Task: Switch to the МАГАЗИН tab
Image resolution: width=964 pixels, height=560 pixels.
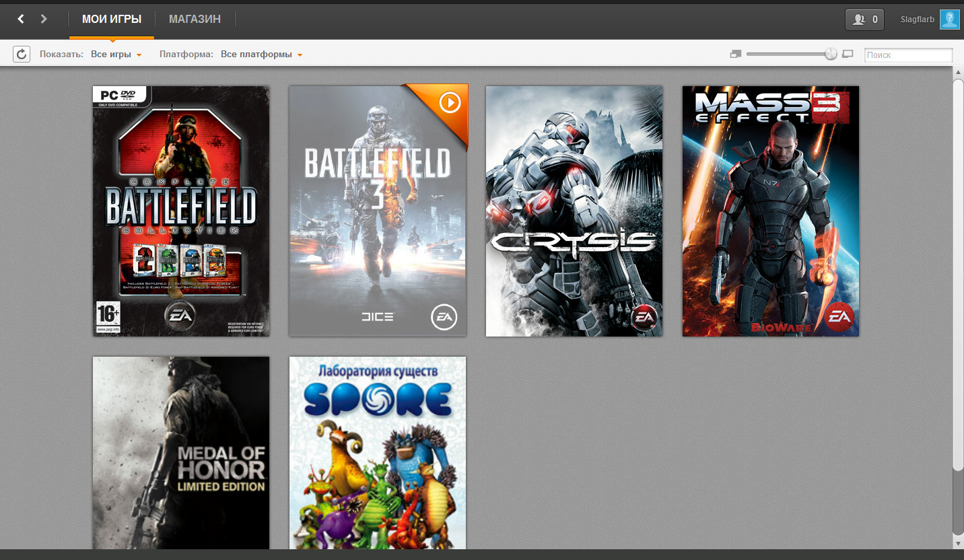Action: [195, 20]
